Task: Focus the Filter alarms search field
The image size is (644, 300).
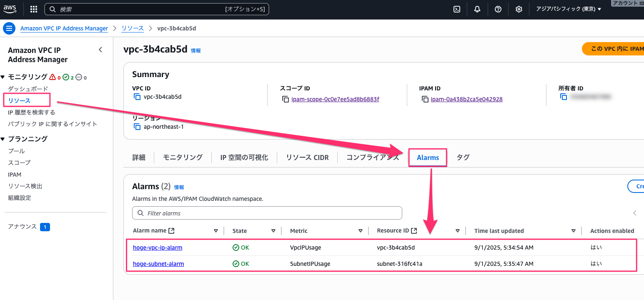Action: coord(267,213)
